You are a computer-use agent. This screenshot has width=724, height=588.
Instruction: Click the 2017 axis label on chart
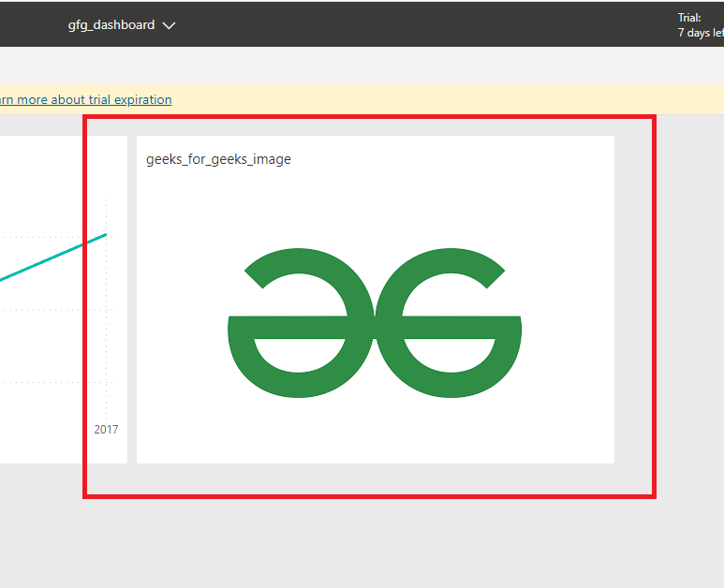[x=106, y=430]
